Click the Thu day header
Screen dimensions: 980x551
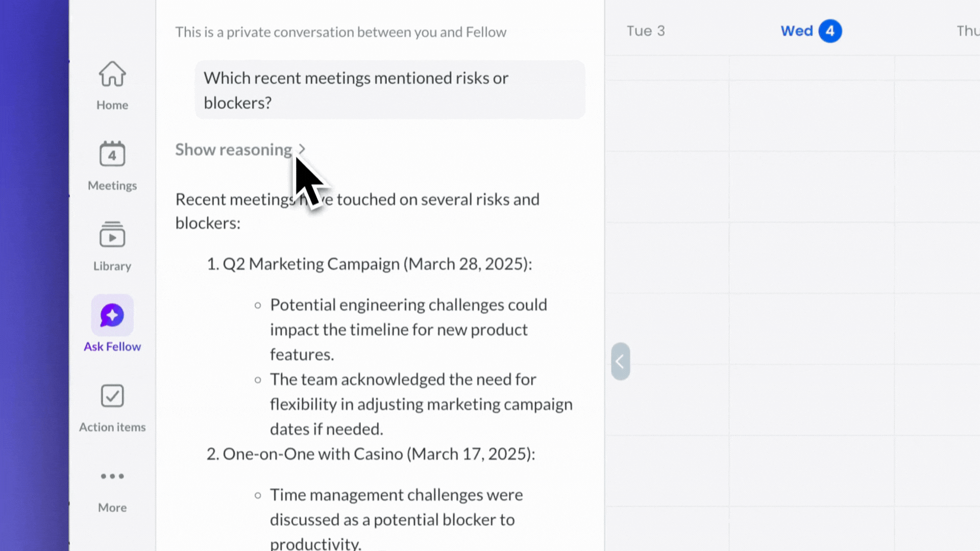[967, 31]
